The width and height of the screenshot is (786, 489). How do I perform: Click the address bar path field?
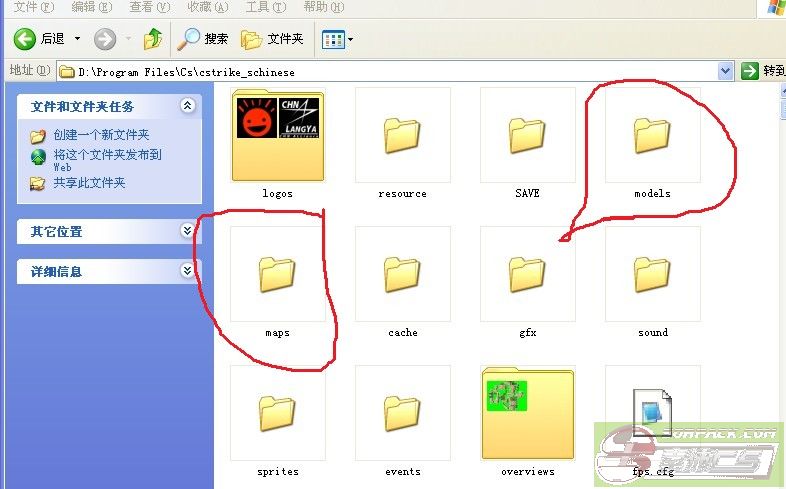click(390, 71)
